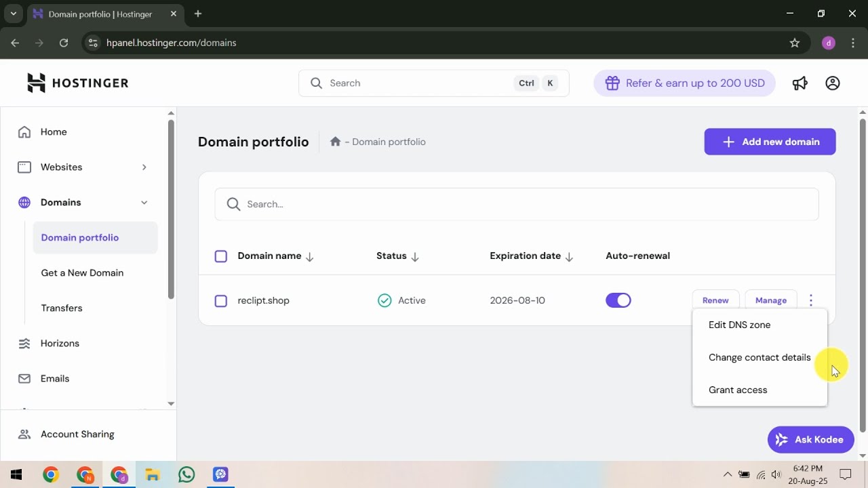Open a new browser tab
This screenshot has height=488, width=868.
pos(198,14)
